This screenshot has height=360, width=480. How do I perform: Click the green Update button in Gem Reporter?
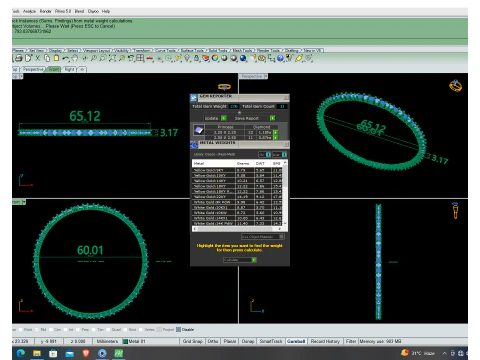tap(224, 118)
